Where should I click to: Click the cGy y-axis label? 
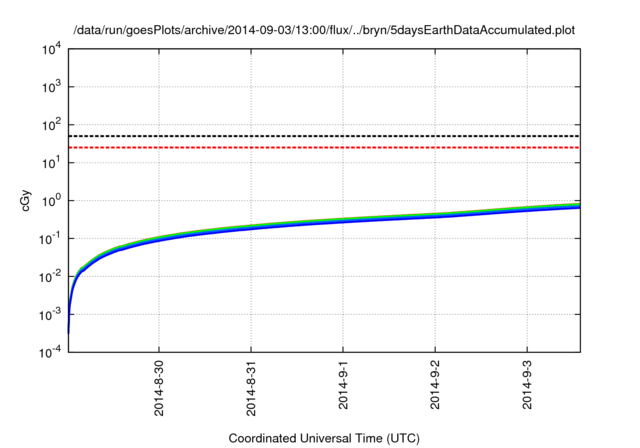[x=25, y=200]
